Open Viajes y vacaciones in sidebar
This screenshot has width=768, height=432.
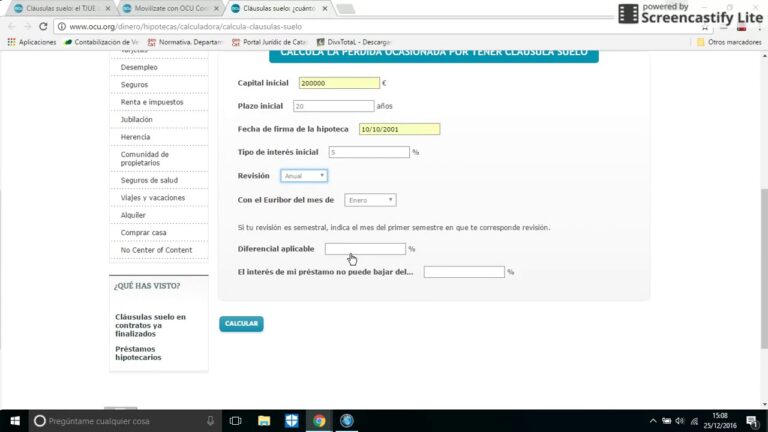tap(153, 198)
